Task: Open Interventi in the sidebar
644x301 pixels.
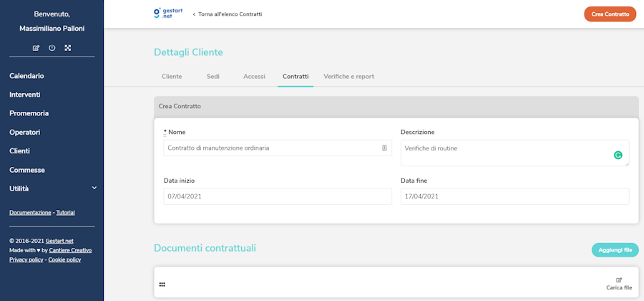Action: [24, 95]
